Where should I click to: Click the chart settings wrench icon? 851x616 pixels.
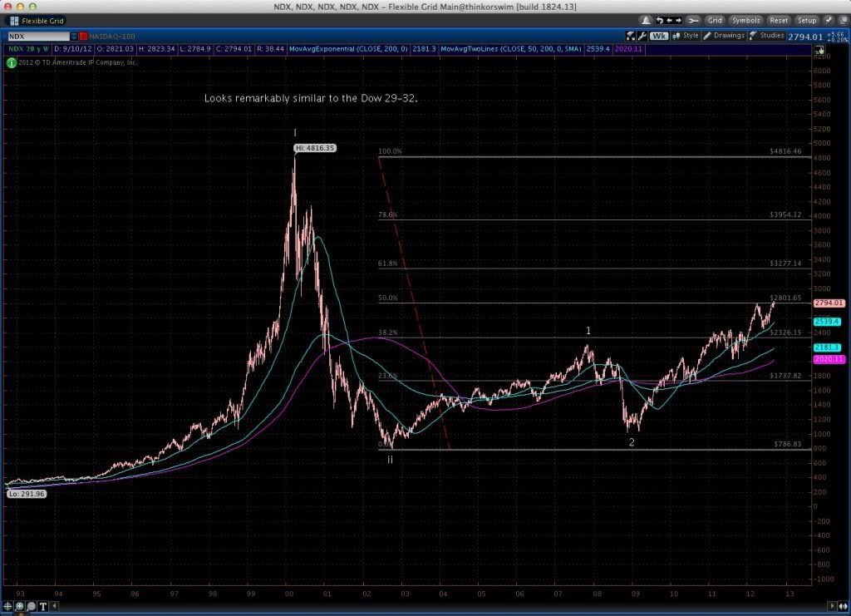[x=641, y=37]
